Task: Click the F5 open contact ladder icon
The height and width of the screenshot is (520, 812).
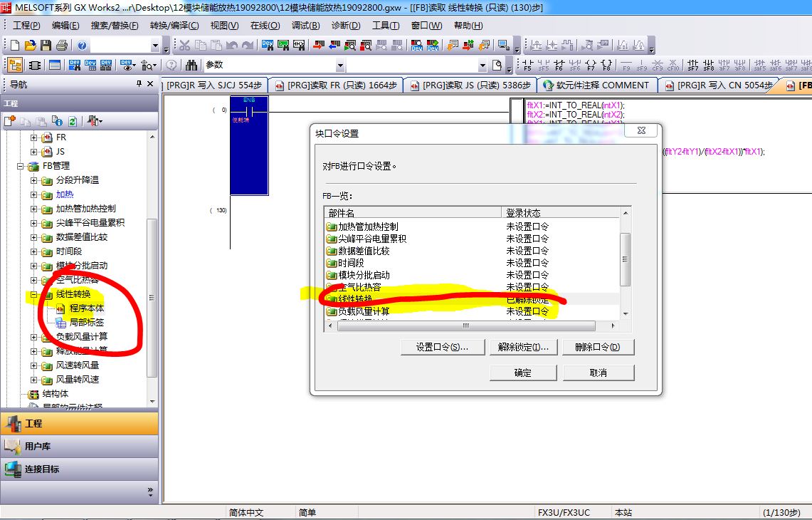Action: pos(527,66)
